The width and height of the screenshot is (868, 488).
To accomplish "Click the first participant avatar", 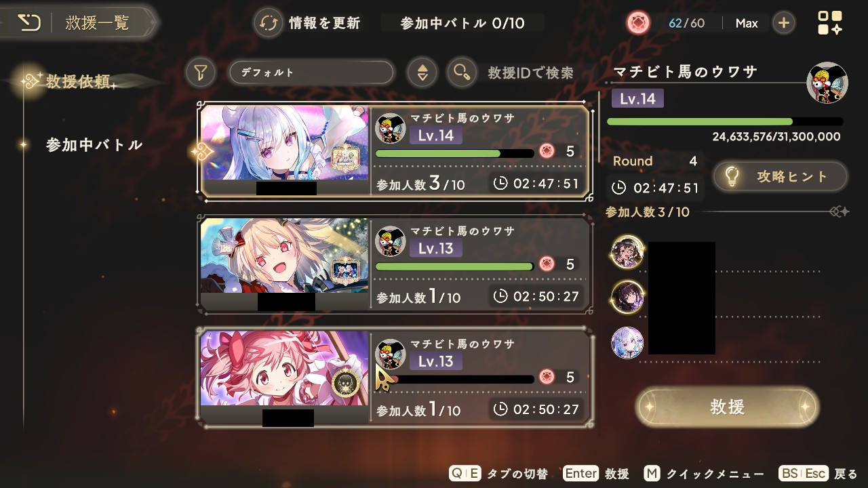I will pos(627,252).
